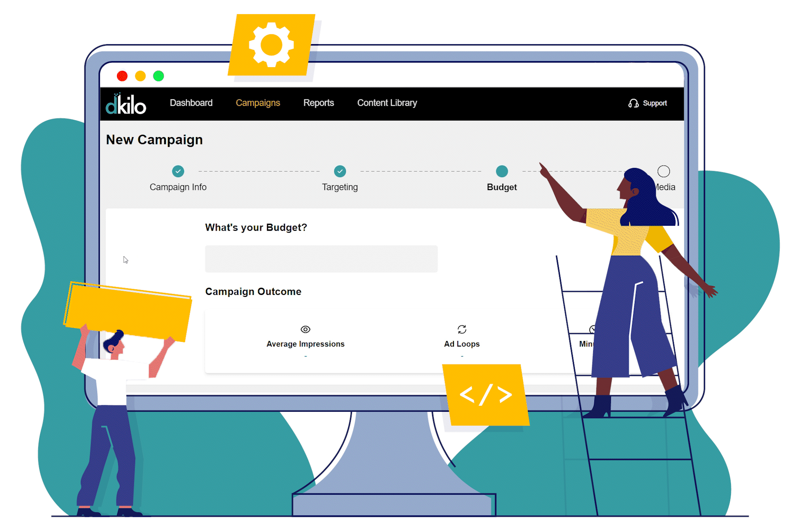Image resolution: width=801 pixels, height=532 pixels.
Task: Click the Ad Loops refresh icon
Action: point(460,329)
